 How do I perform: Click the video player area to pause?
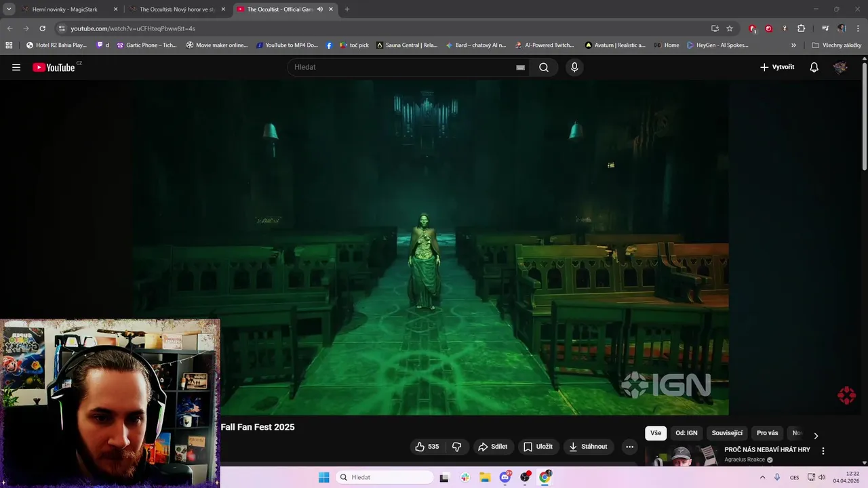pyautogui.click(x=431, y=247)
